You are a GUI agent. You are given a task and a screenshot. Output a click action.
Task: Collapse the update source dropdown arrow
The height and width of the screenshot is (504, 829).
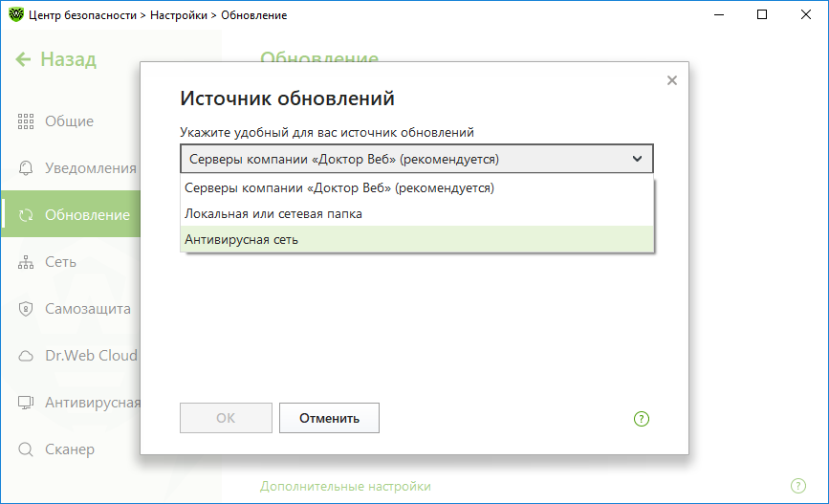pyautogui.click(x=637, y=159)
